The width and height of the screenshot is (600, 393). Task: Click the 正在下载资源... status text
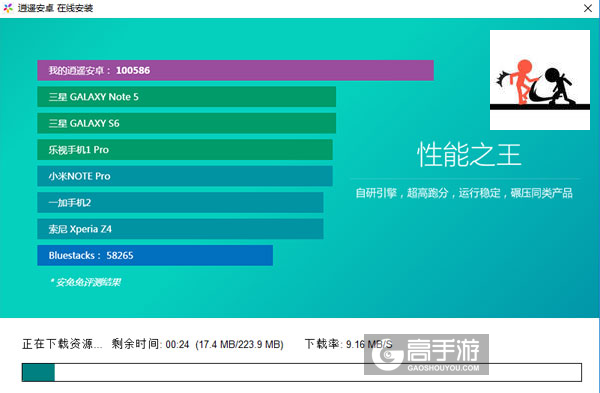(x=62, y=344)
